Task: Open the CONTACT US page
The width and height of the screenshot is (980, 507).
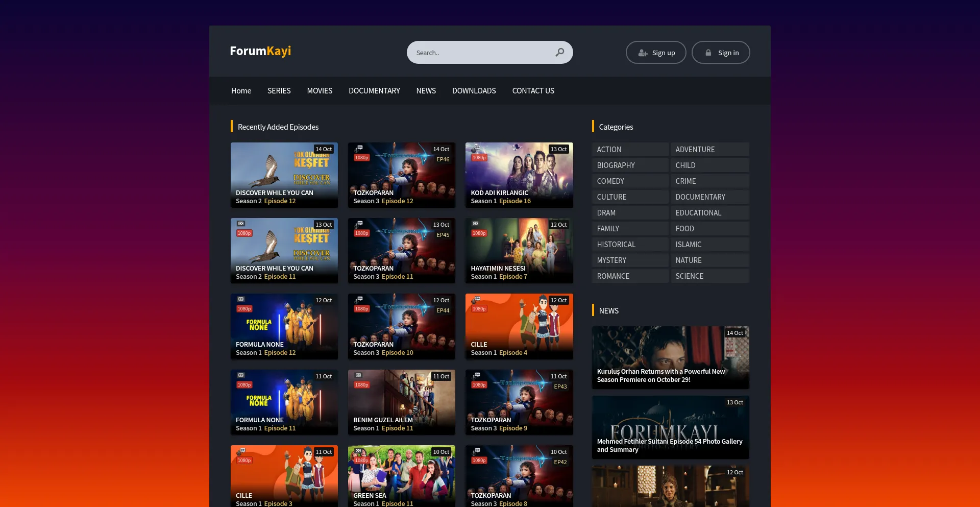Action: (x=533, y=91)
